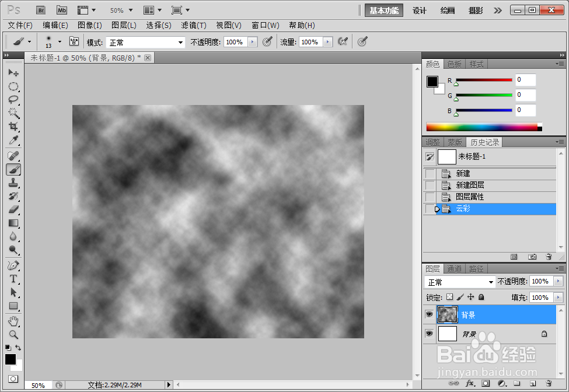The width and height of the screenshot is (569, 392).
Task: Reset to default foreground and background colors
Action: [8, 348]
